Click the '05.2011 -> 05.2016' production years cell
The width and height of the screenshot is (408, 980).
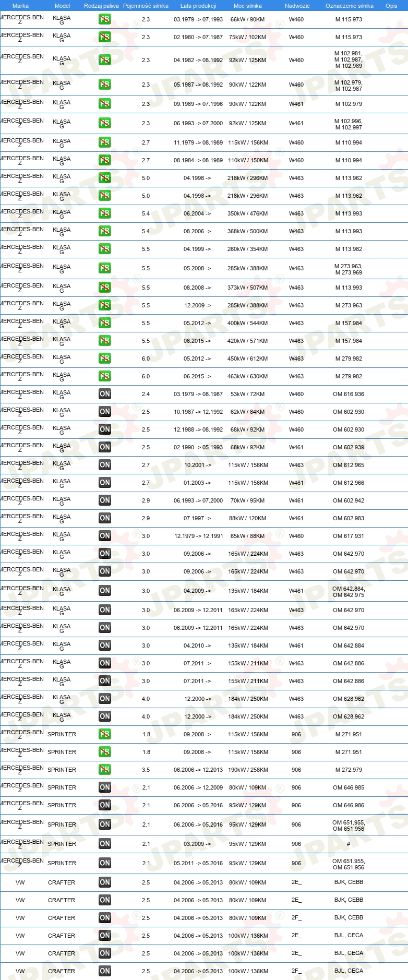pyautogui.click(x=198, y=863)
